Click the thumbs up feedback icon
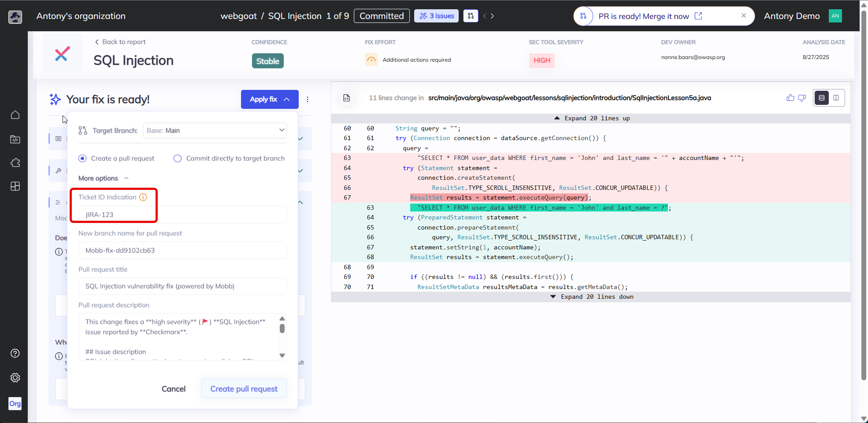The width and height of the screenshot is (868, 423). coord(790,98)
